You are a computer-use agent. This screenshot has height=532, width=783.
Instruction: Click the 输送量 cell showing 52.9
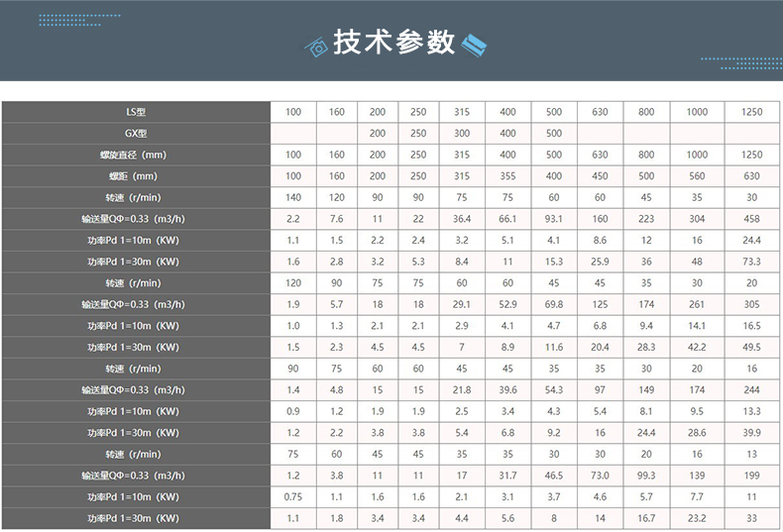tap(507, 304)
